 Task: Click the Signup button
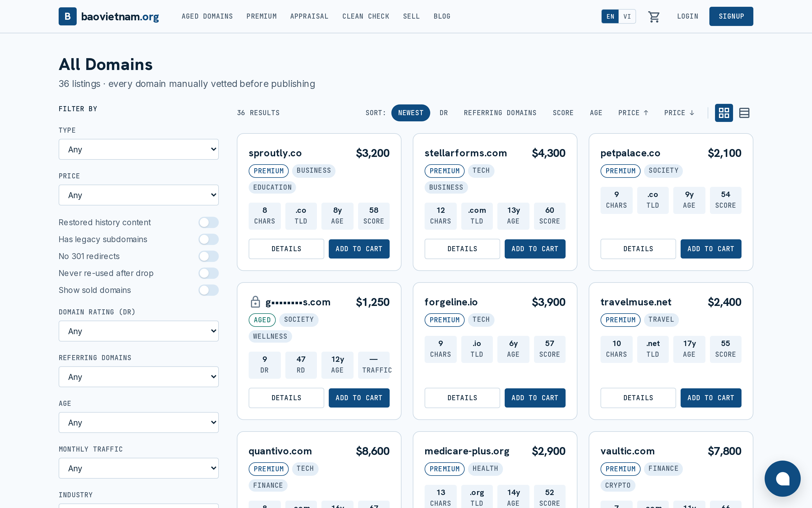click(x=731, y=16)
